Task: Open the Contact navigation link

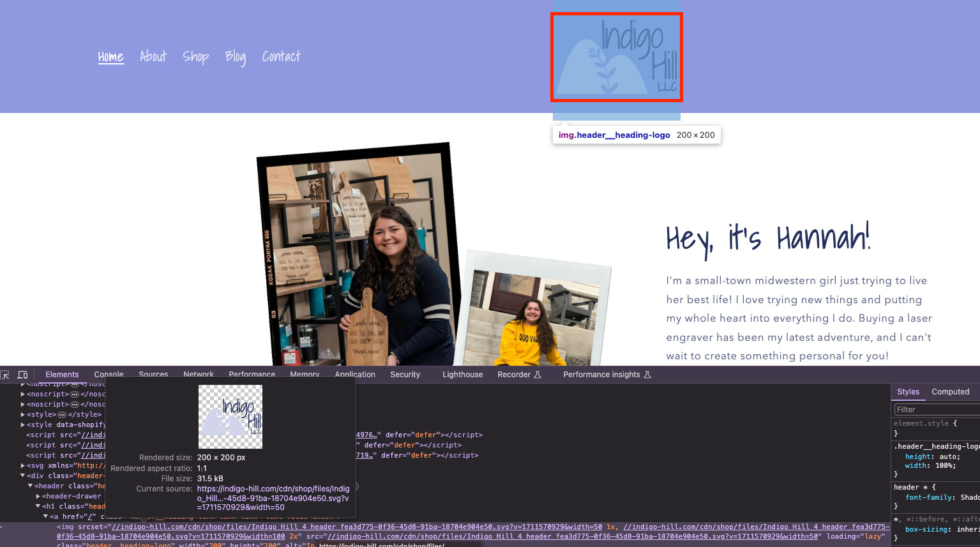Action: point(282,57)
